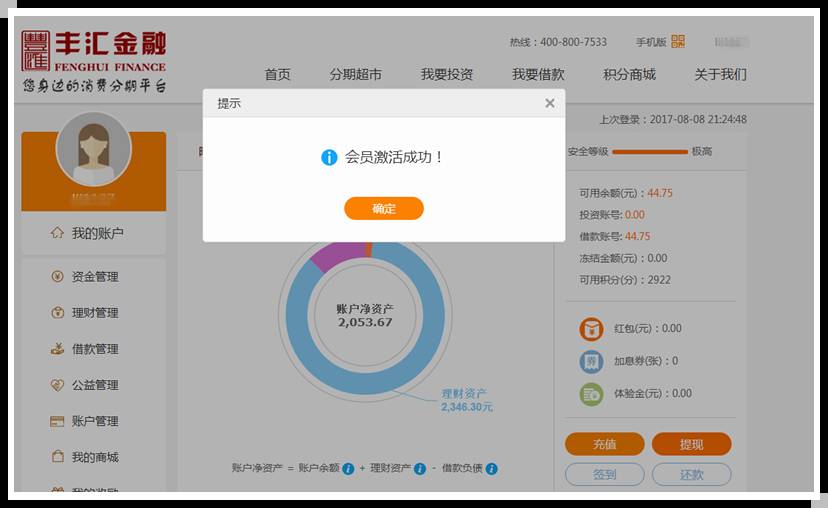Image resolution: width=828 pixels, height=508 pixels.
Task: Click the 签到 button
Action: click(x=605, y=474)
